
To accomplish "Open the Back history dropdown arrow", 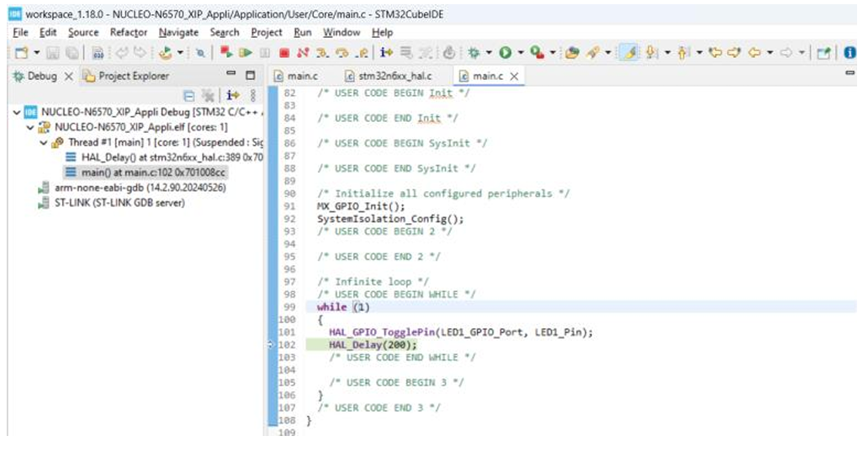I will click(x=770, y=53).
